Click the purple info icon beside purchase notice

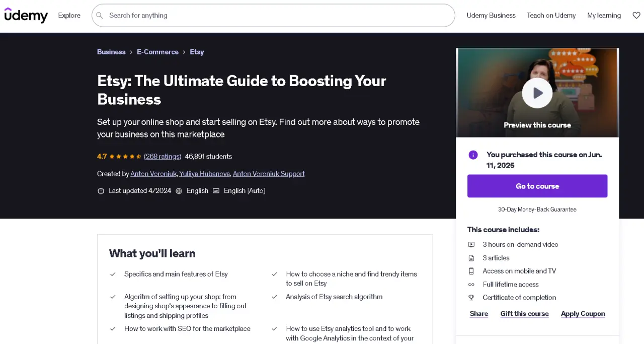(x=473, y=155)
